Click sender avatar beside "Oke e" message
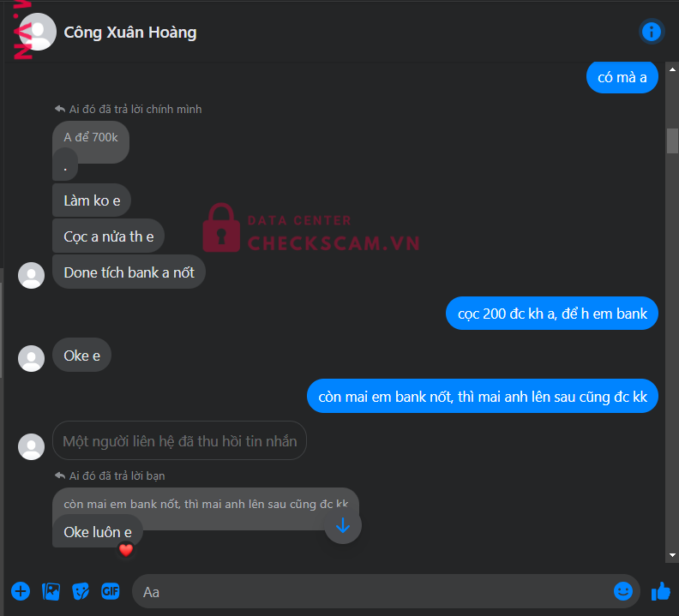Viewport: 679px width, 616px height. tap(31, 358)
